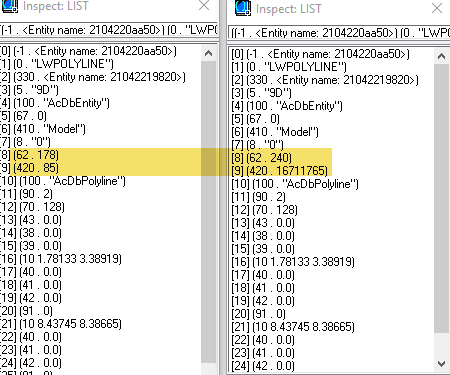Select row [9] (420 . 85) in left window
450x375 pixels.
[x=29, y=168]
